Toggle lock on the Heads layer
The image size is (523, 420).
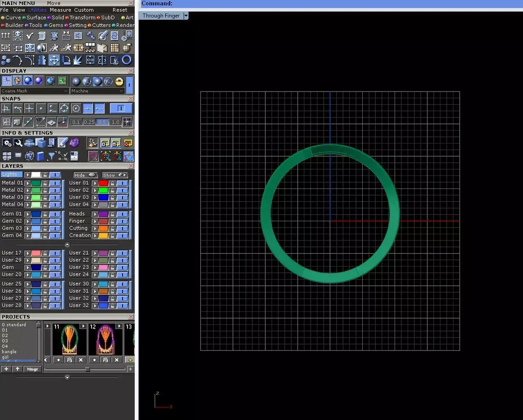tap(112, 214)
